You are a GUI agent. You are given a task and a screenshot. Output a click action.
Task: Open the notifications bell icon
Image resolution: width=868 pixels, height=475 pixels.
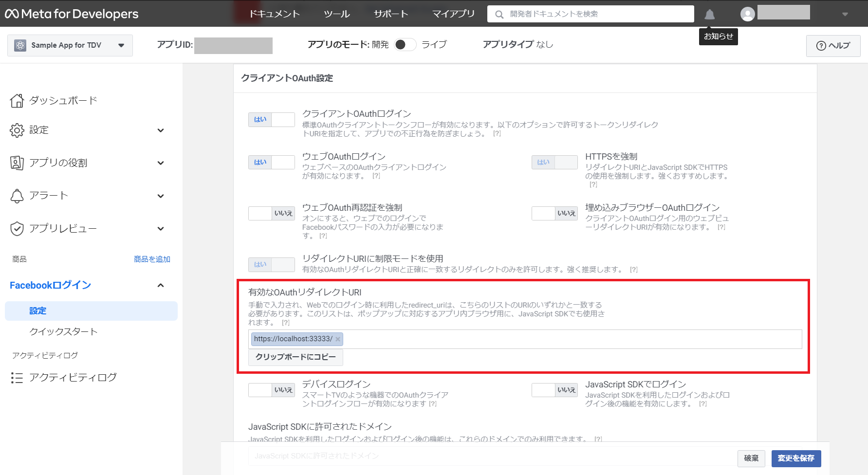(x=710, y=14)
